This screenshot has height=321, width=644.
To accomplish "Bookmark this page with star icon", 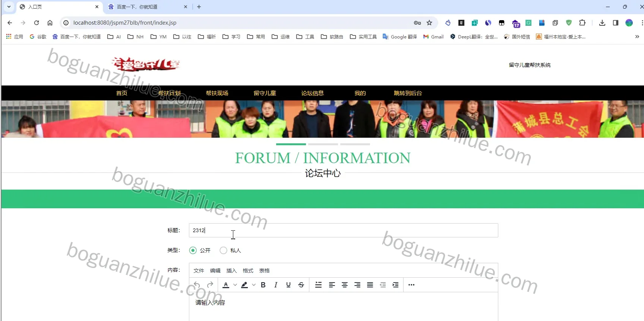I will pos(429,23).
